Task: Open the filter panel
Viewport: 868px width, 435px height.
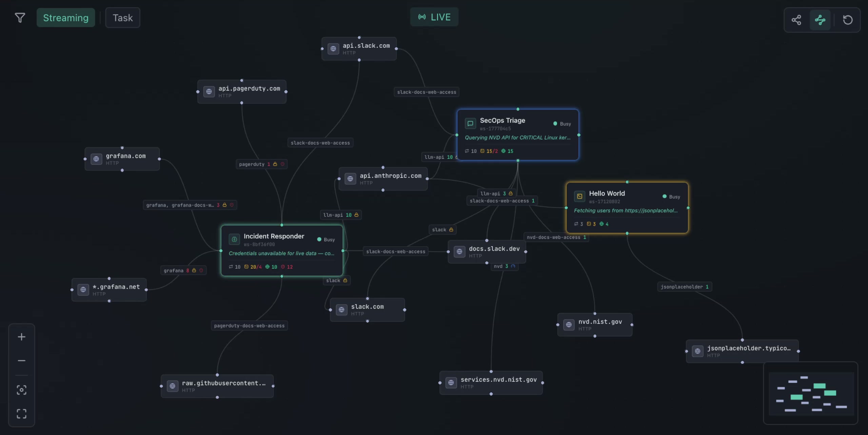Action: (20, 18)
